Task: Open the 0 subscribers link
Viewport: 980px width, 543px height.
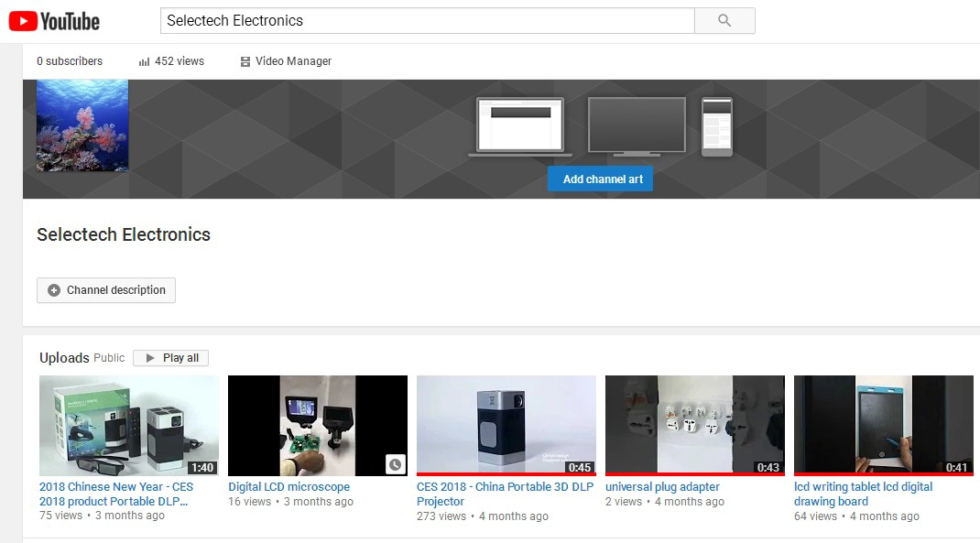Action: [x=70, y=61]
